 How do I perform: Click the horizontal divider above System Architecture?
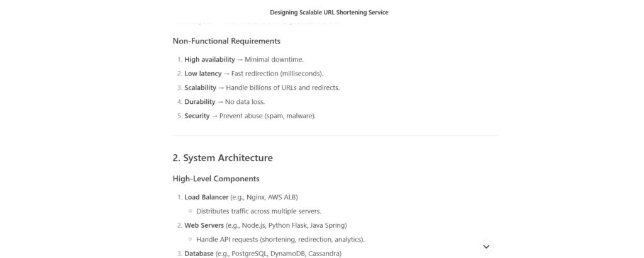pyautogui.click(x=335, y=135)
